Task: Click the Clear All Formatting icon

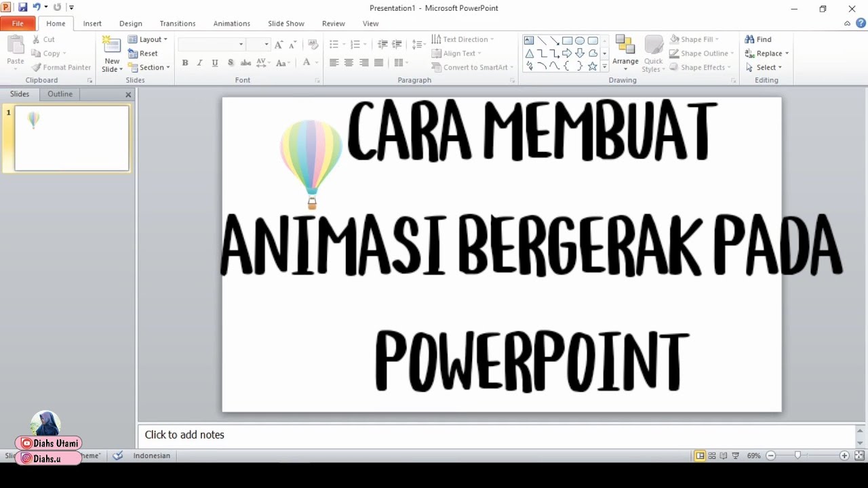Action: (x=313, y=45)
